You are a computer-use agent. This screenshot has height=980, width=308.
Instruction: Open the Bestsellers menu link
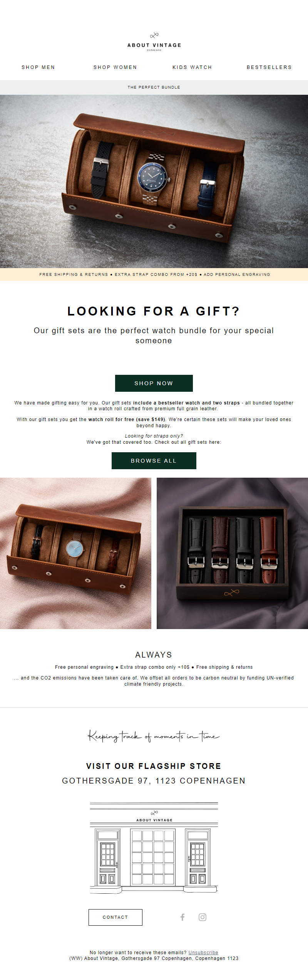(x=269, y=67)
